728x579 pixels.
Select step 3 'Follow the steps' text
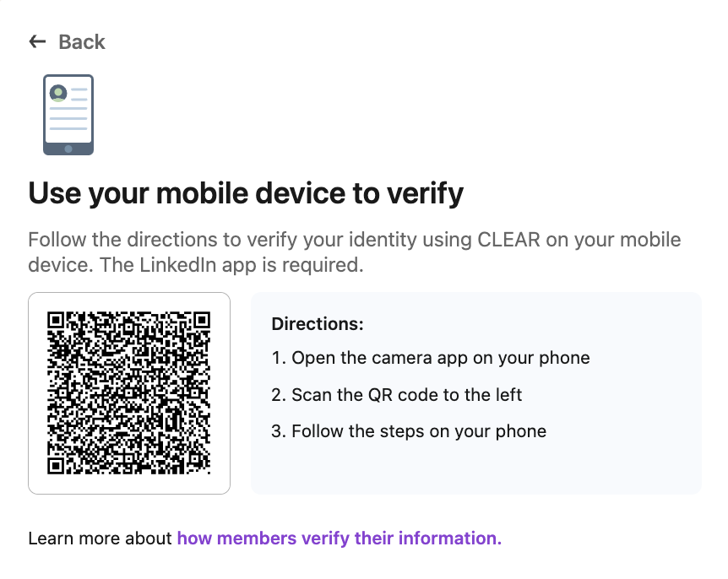(x=409, y=431)
